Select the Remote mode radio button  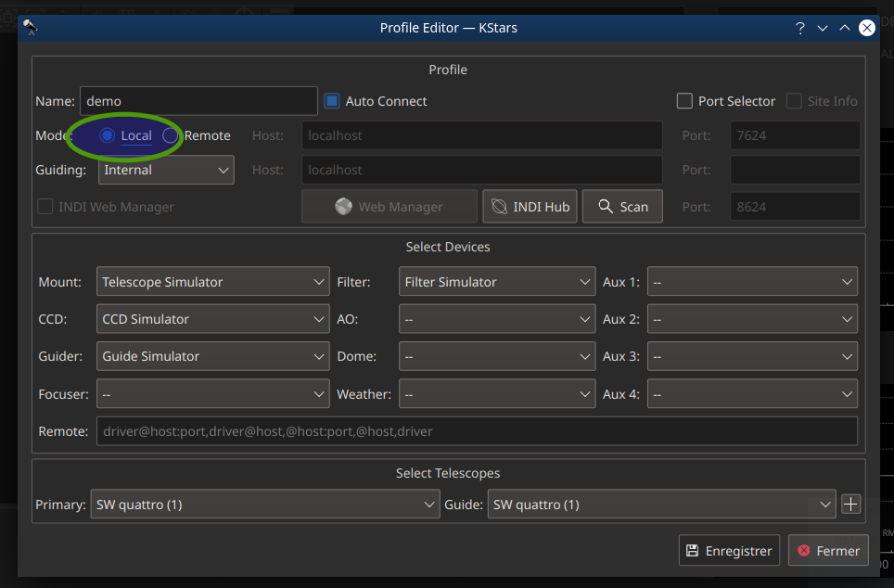click(170, 135)
